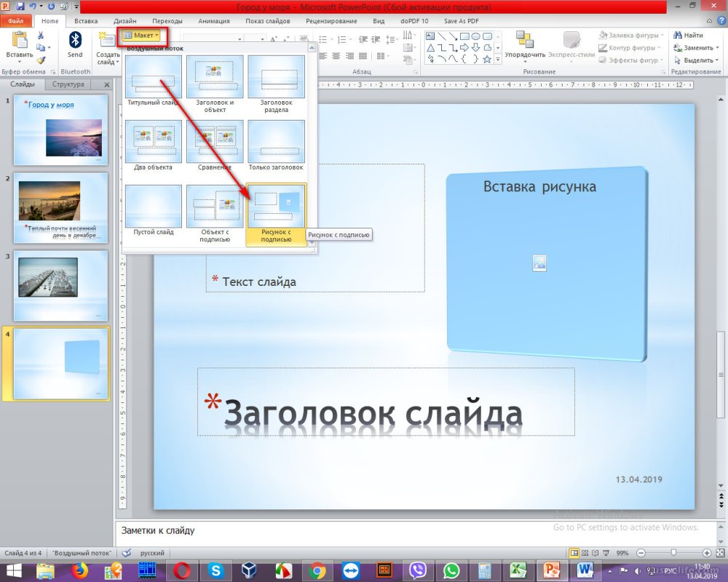
Task: Switch to the Вставка ribbon tab
Action: pos(85,21)
